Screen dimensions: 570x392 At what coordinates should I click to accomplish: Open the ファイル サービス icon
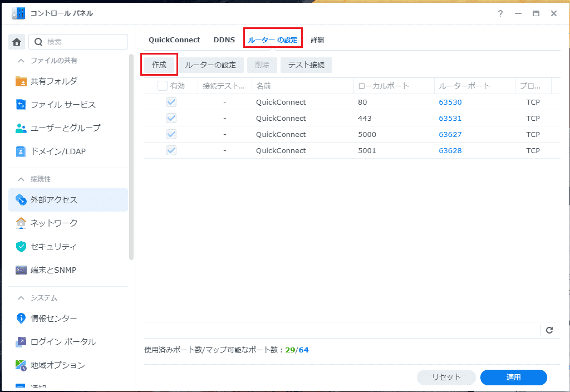(21, 105)
